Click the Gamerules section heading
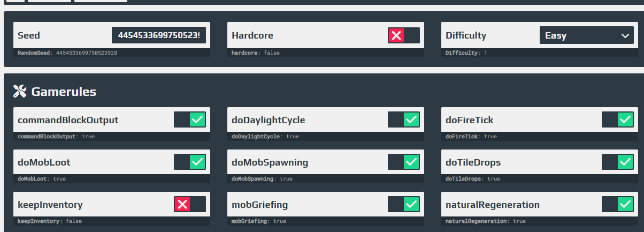This screenshot has width=644, height=232. (x=64, y=92)
